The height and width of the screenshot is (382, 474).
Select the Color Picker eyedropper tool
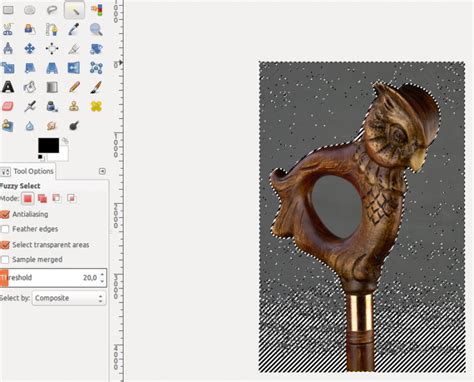coord(74,29)
